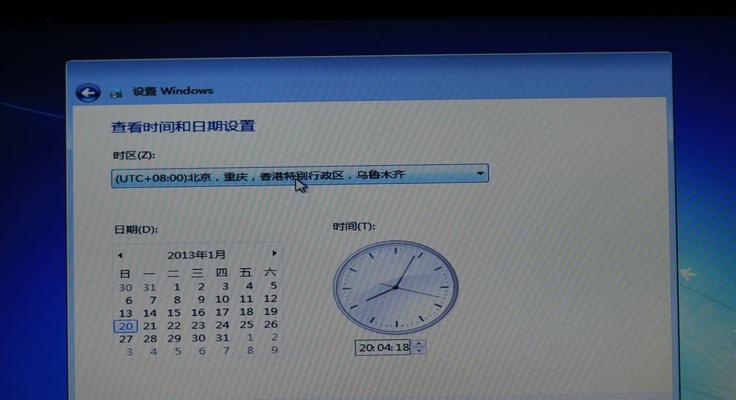Select January 21 in calendar

150,326
